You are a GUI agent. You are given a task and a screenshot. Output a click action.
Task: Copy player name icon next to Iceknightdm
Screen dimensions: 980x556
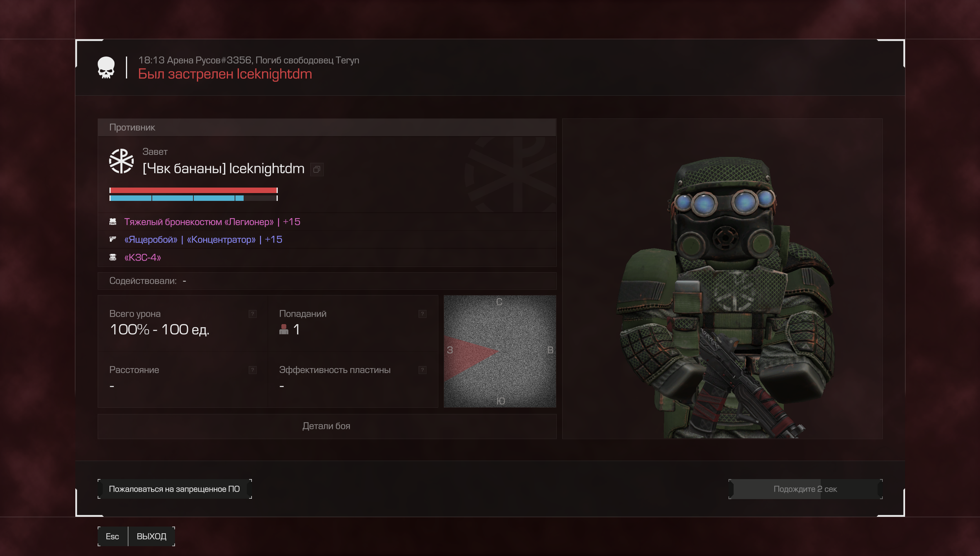(x=317, y=170)
